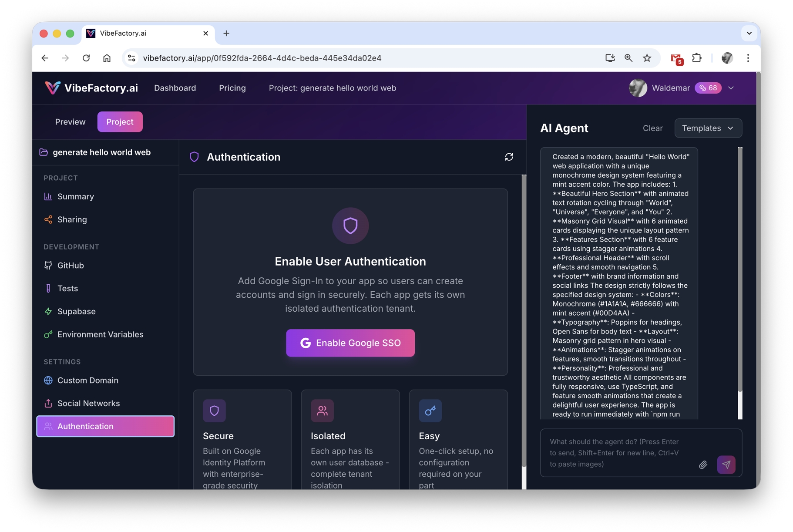Open the Summary section
This screenshot has width=793, height=532.
pos(49,196)
